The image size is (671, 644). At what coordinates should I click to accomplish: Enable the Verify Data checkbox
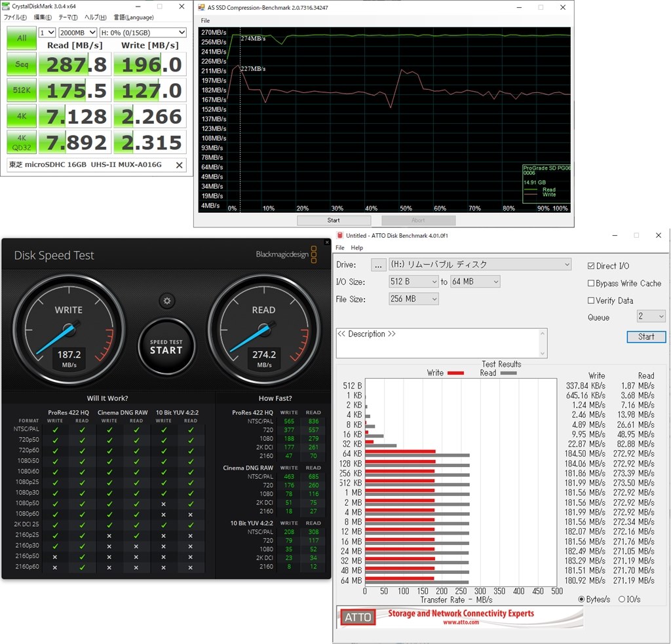[592, 301]
